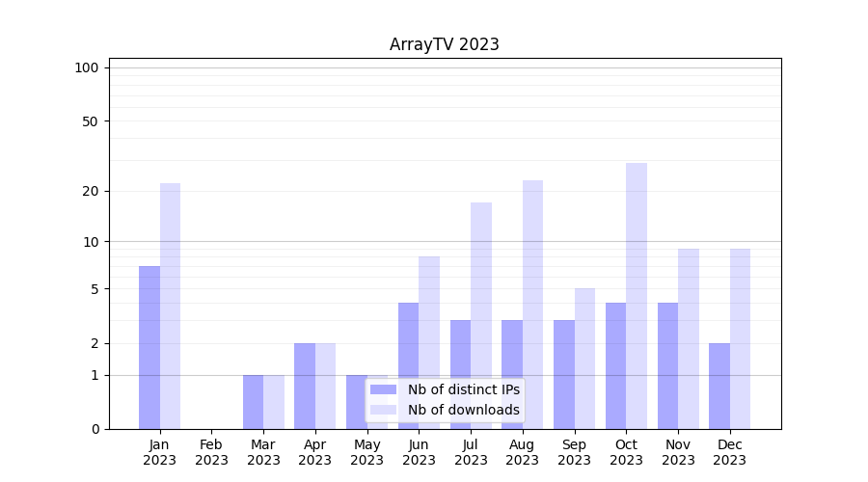
Task: Click the y-axis tick label '20'
Action: 91,191
